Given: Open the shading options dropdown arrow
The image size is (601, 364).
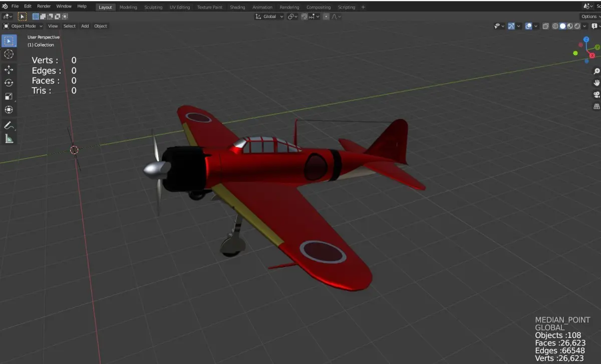Looking at the screenshot, I should 584,26.
